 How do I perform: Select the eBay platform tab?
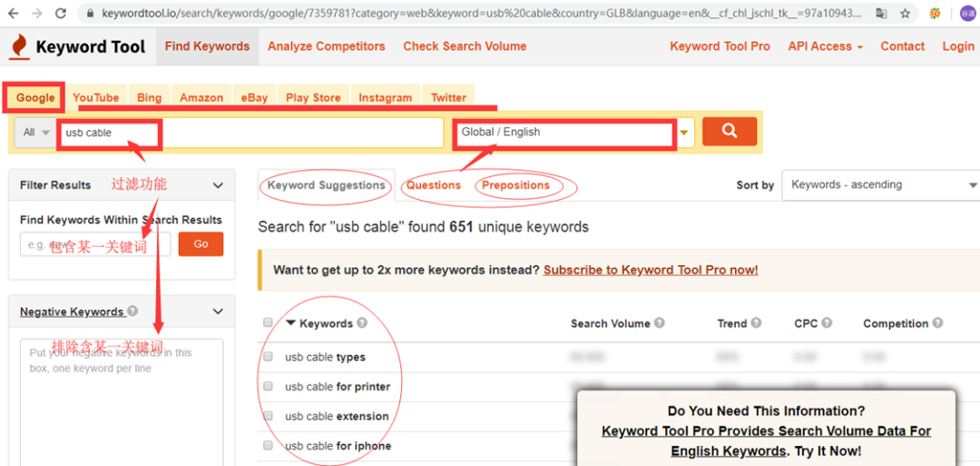(x=254, y=97)
